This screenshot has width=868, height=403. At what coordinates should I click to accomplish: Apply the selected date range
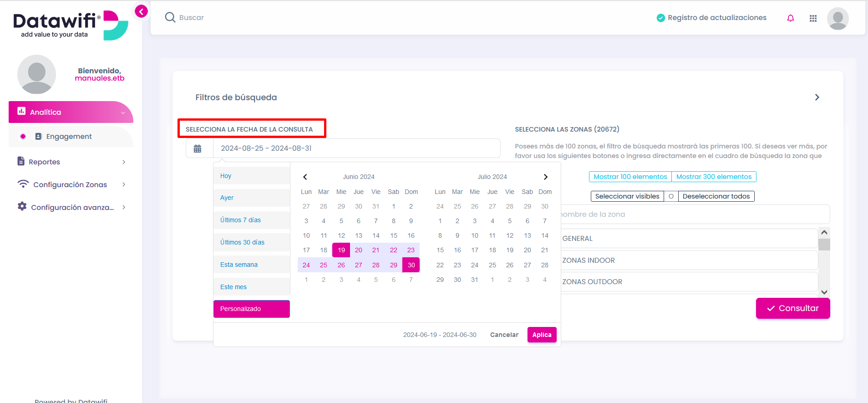coord(542,335)
